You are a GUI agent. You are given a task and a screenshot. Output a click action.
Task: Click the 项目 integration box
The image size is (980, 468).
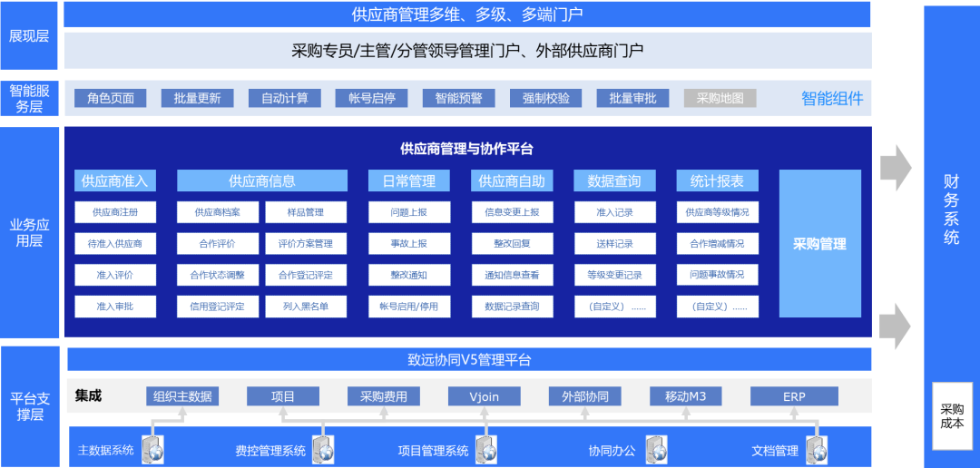tap(283, 396)
